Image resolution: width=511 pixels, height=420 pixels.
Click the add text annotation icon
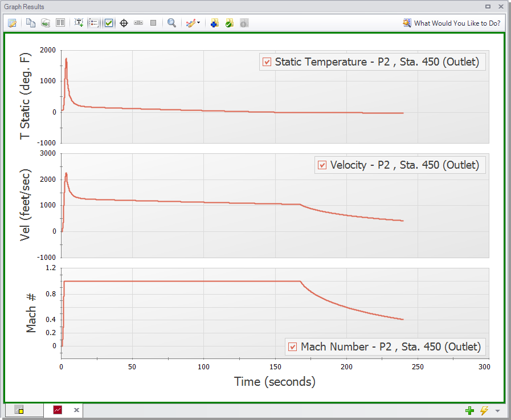tap(79, 23)
